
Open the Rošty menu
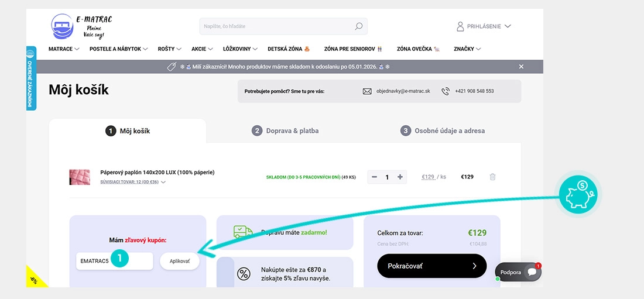pyautogui.click(x=170, y=49)
